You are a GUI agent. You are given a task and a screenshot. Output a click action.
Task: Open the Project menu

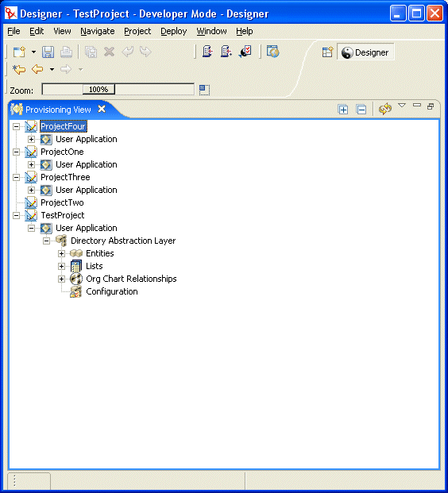pyautogui.click(x=137, y=31)
